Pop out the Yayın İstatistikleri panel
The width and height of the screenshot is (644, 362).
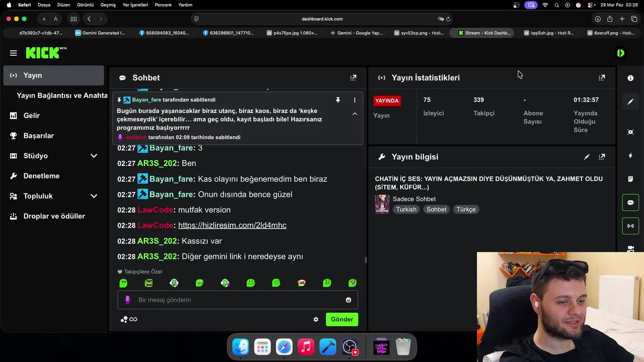602,78
